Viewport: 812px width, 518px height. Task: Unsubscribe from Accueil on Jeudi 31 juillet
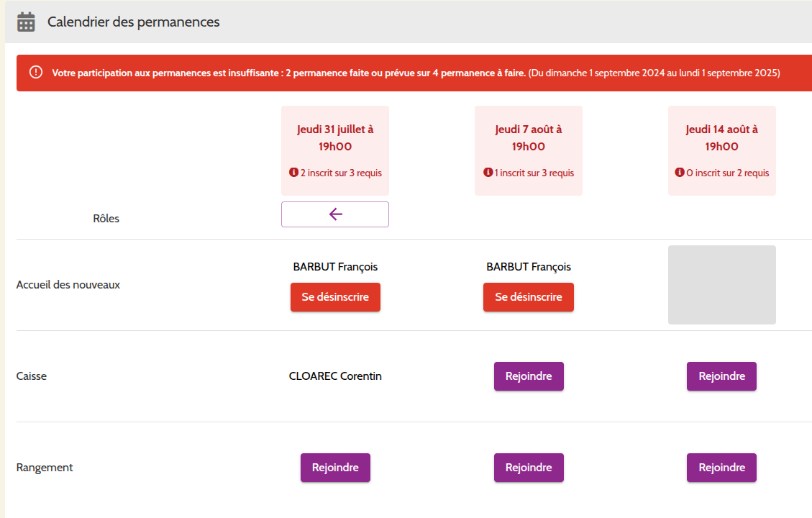coord(335,297)
